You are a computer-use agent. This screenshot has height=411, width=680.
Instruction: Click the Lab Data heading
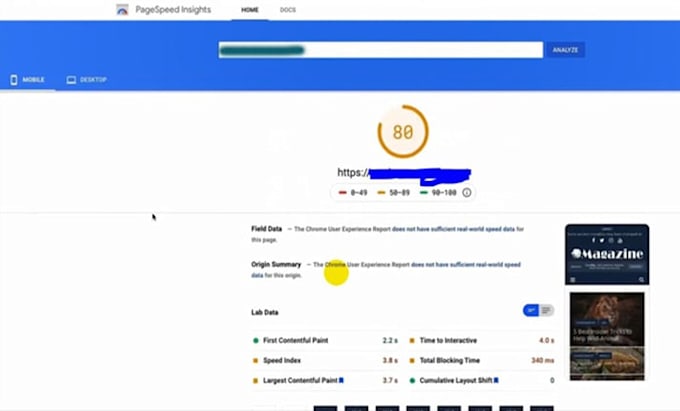(x=265, y=312)
